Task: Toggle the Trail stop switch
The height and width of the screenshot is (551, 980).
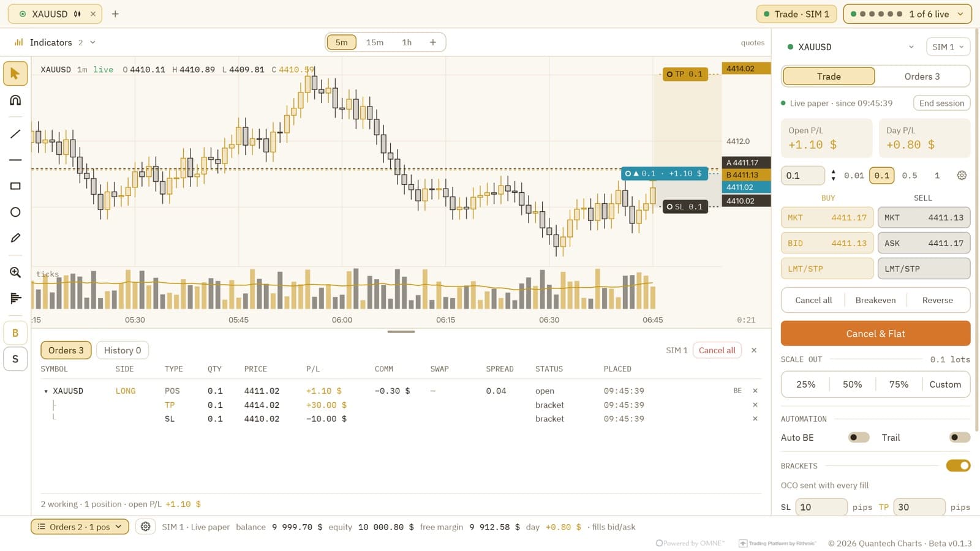Action: click(960, 437)
